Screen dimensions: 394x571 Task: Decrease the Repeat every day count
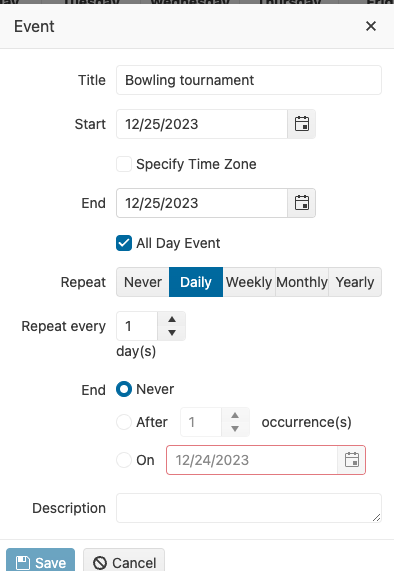[x=172, y=332]
